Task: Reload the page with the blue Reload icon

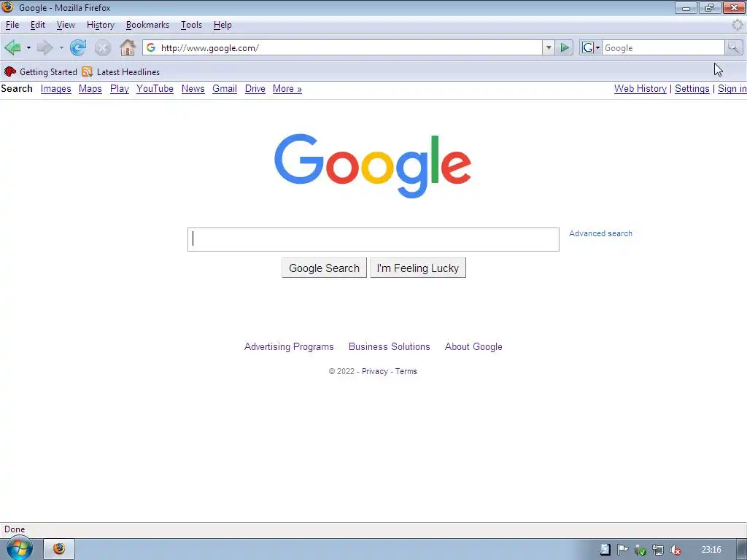Action: [78, 47]
